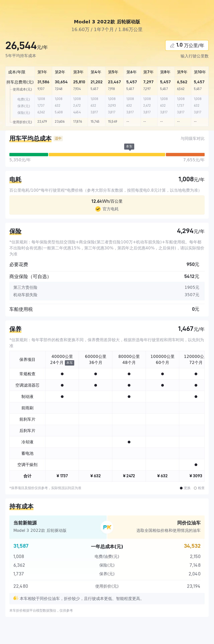This screenshot has width=214, height=644.
Task: Open the 车船使用税 row
Action: [x=107, y=309]
